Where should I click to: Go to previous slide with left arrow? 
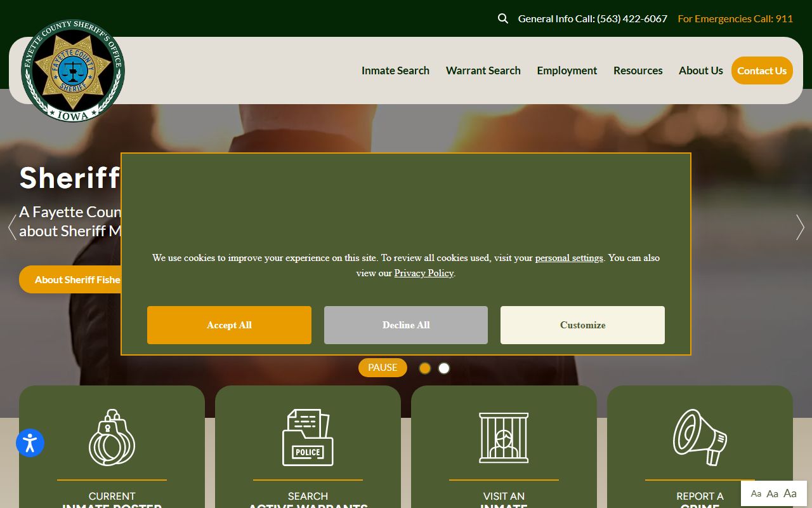[x=11, y=227]
